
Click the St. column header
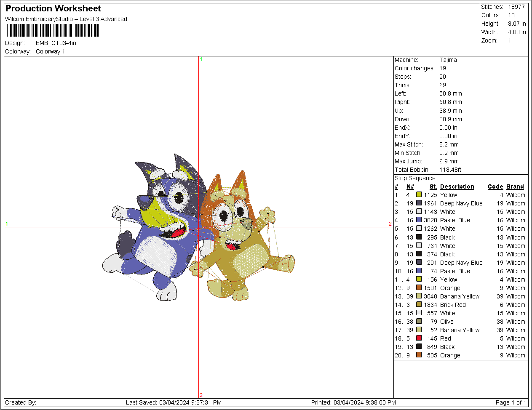coord(433,186)
